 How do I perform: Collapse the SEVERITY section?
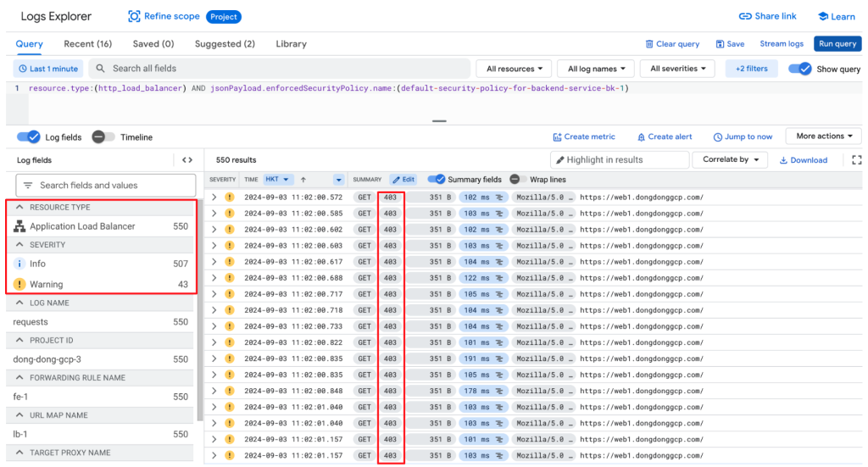[x=19, y=245]
